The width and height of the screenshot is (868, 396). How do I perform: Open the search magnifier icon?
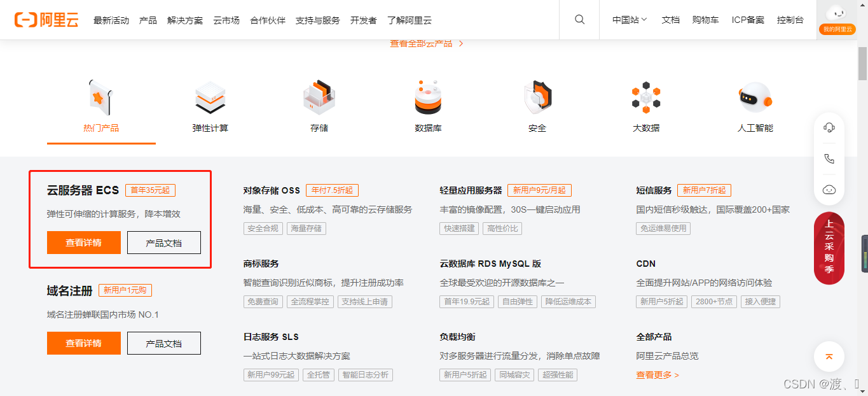579,20
